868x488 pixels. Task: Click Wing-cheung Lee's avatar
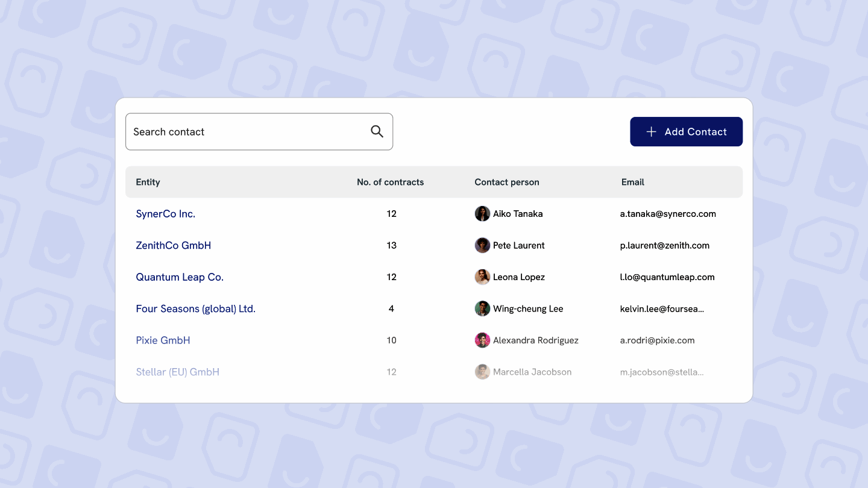(482, 308)
